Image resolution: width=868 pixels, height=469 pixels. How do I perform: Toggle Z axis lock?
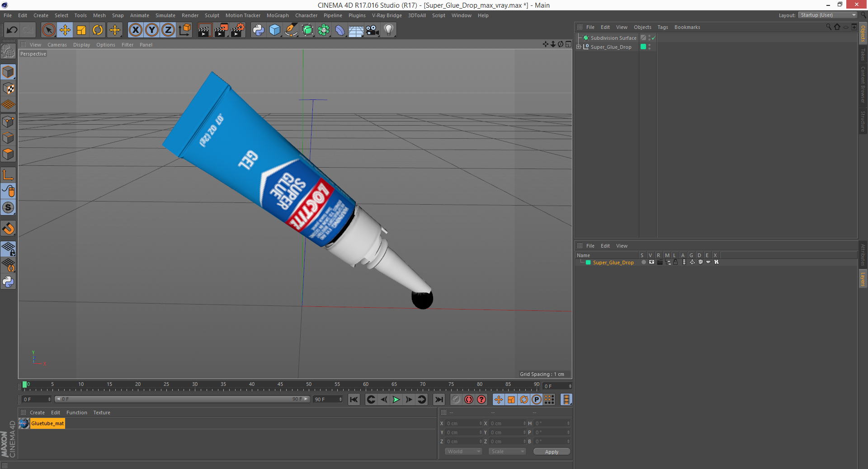(x=168, y=30)
